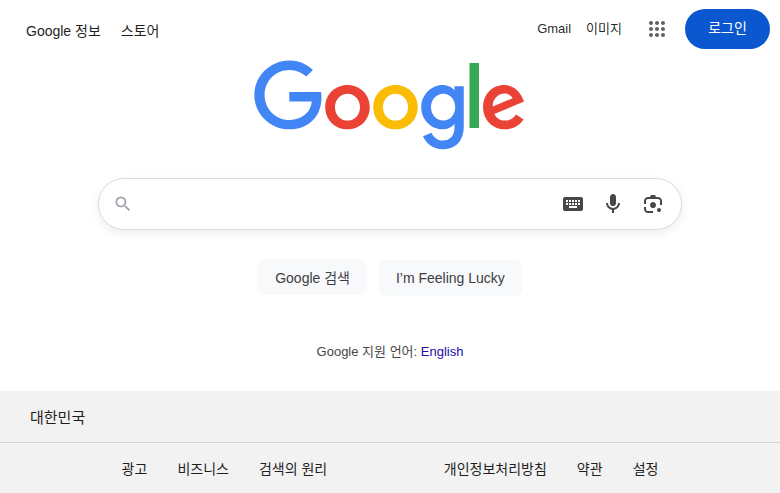780x493 pixels.
Task: Click the blue 로그인 sign-in button
Action: [727, 28]
